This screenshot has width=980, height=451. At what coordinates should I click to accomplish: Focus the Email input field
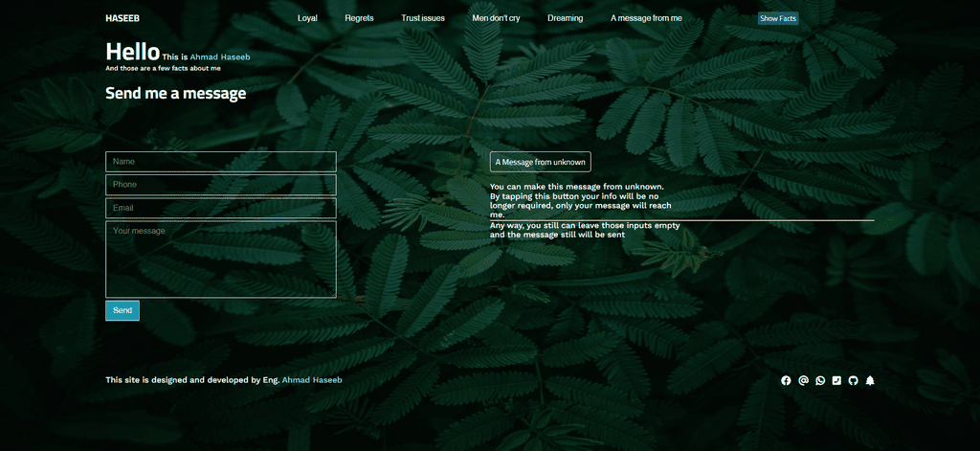[x=221, y=208]
